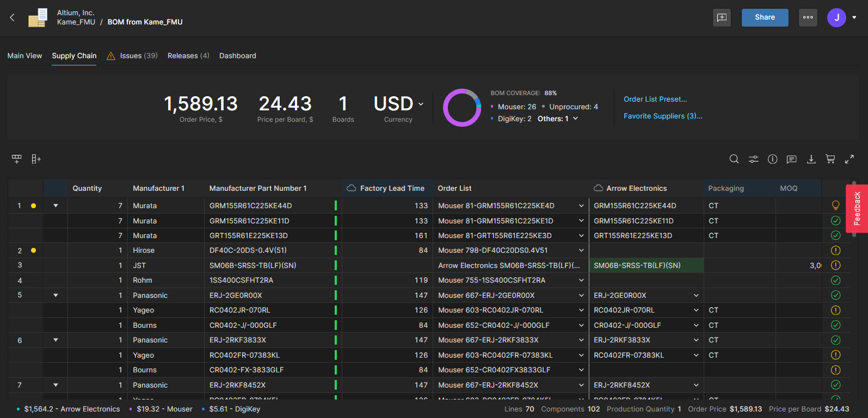Select the Supply Chain tab
868x418 pixels.
[74, 55]
